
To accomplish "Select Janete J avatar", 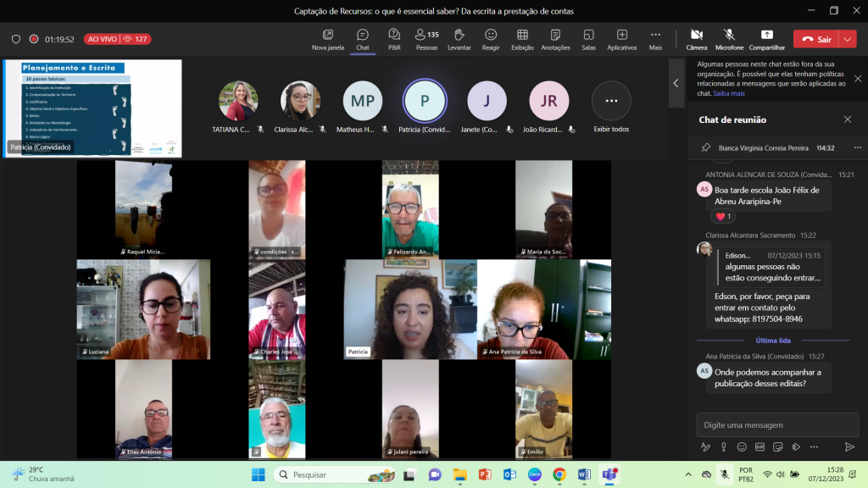I will pos(487,101).
